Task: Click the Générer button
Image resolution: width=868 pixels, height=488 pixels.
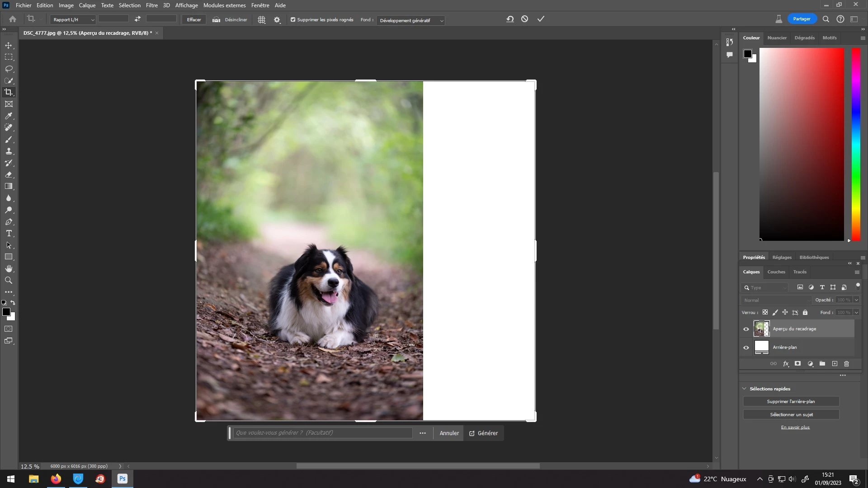Action: (x=483, y=433)
